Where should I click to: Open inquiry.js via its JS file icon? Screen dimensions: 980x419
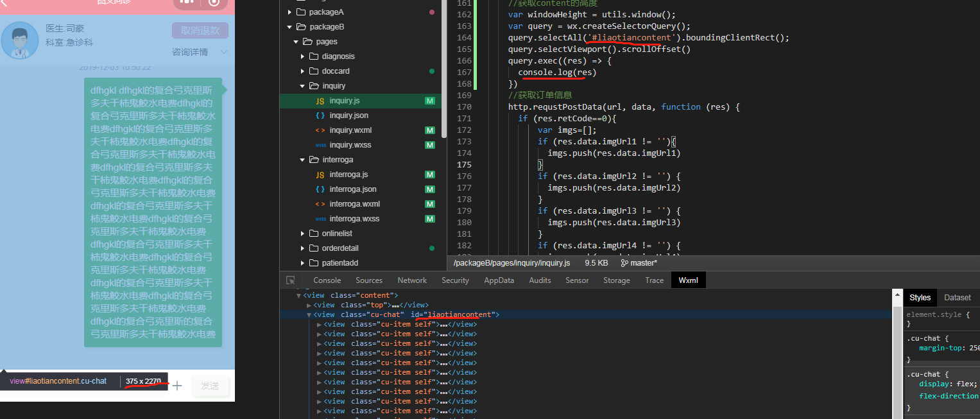point(320,101)
